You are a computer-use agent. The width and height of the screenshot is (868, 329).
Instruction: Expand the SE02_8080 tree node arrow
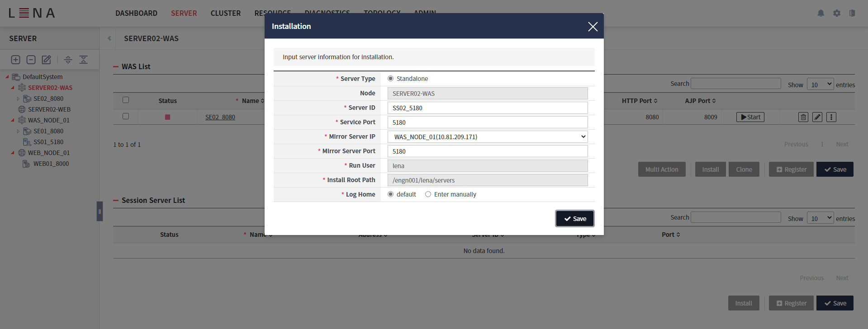(x=18, y=99)
